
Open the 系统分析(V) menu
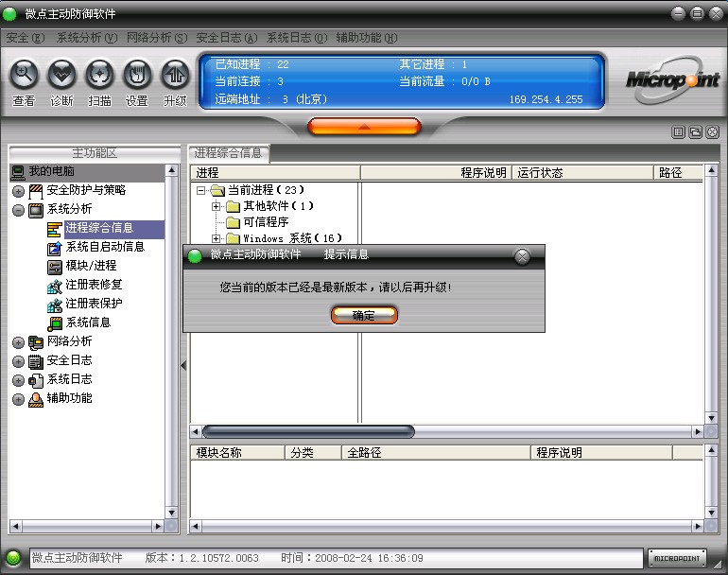pyautogui.click(x=87, y=38)
